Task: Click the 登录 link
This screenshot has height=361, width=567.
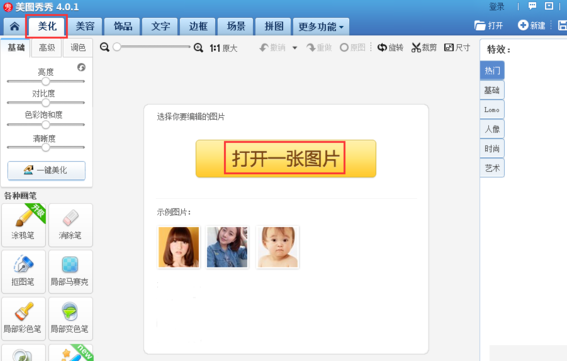Action: (496, 7)
